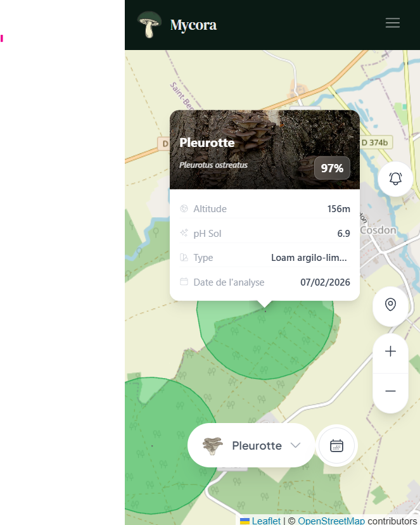Open notifications with the bell icon
Viewport: 420px width, 525px height.
395,179
